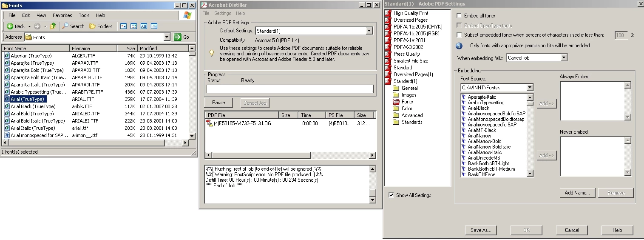The height and width of the screenshot is (240, 644).
Task: Click the lightbulb tip icon in Distiller
Action: coord(211,53)
